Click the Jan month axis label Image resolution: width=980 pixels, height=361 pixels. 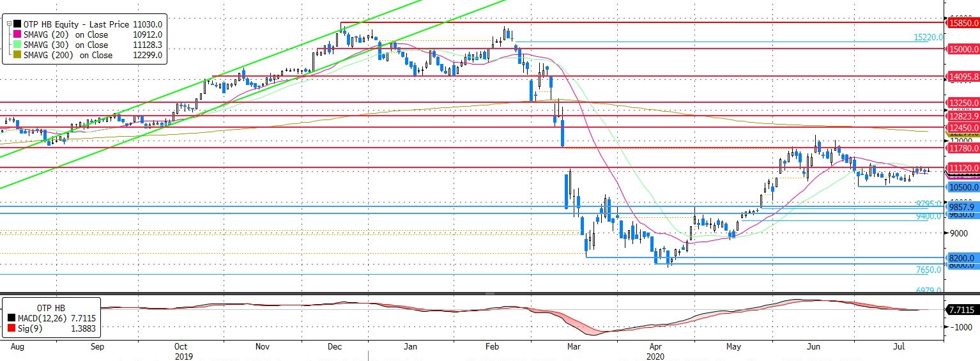coord(411,346)
